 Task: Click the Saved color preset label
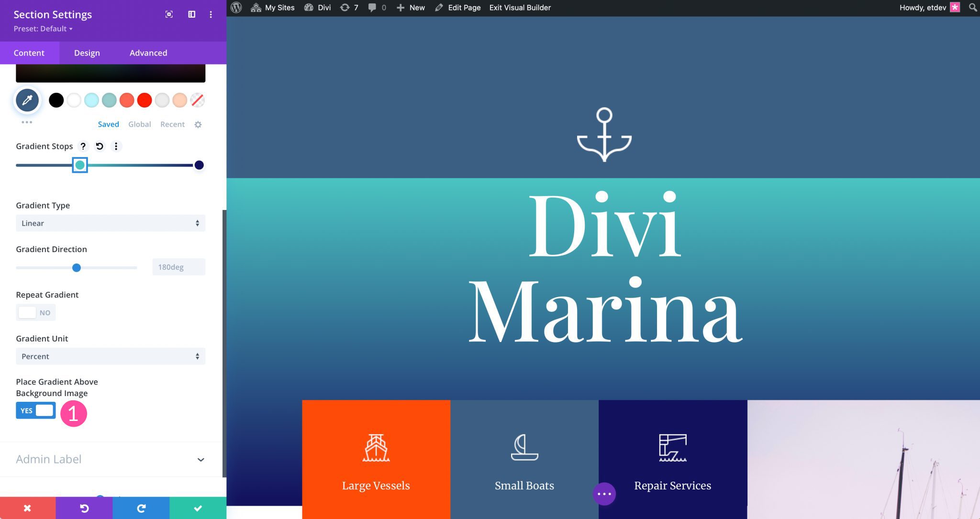108,124
